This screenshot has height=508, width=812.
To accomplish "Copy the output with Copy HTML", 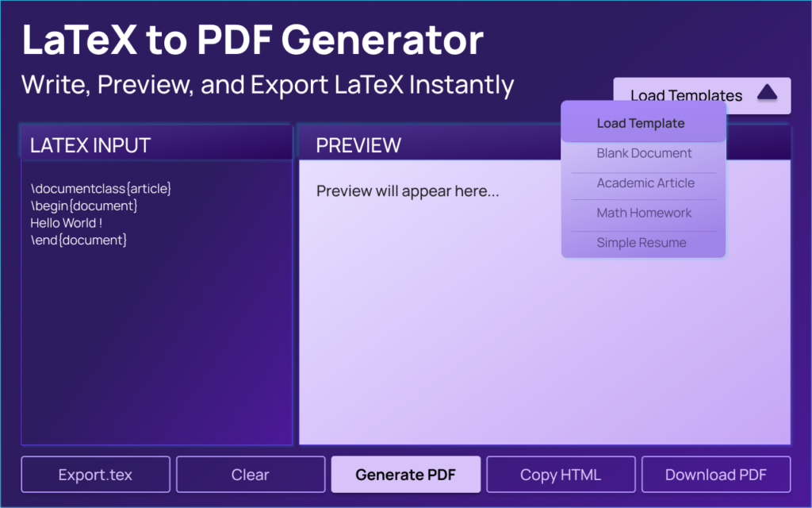I will click(x=561, y=475).
